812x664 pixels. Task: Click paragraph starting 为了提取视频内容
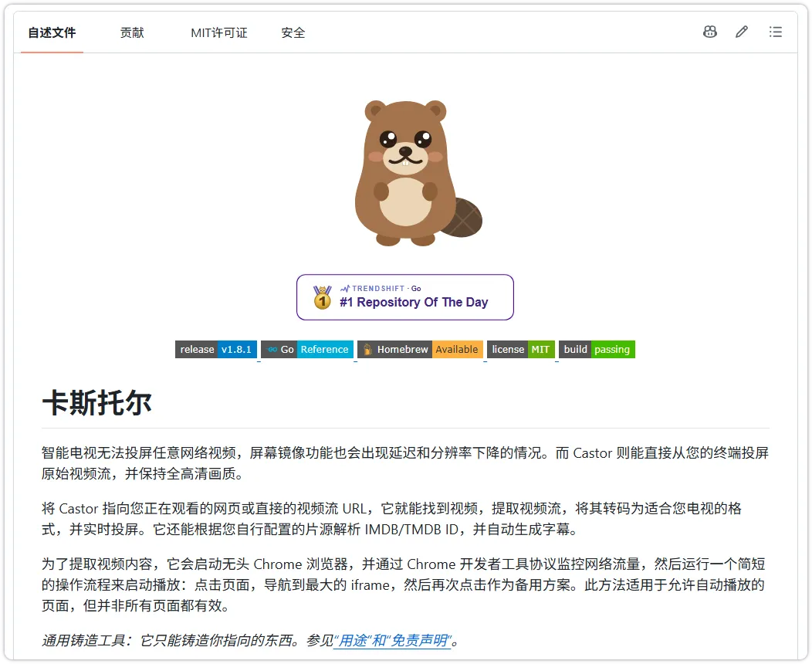coord(404,584)
